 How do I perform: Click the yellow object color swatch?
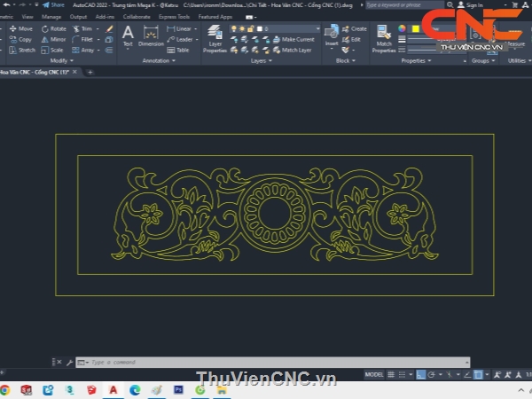414,28
